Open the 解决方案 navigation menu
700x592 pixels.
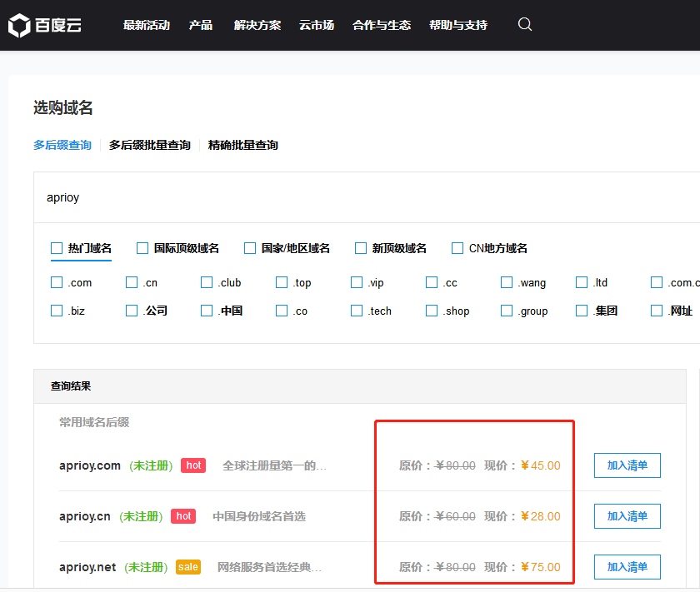pos(257,25)
